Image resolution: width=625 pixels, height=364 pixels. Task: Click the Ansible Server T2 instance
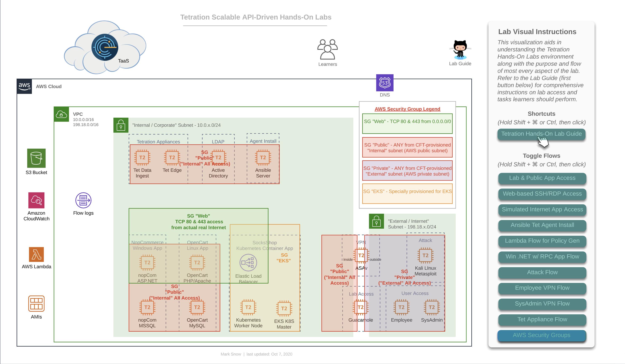263,157
